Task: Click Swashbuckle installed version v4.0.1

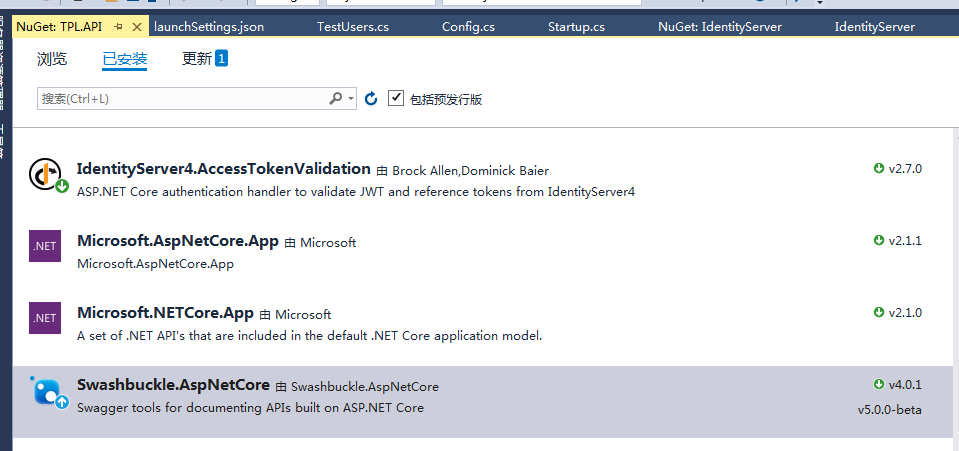Action: point(905,385)
